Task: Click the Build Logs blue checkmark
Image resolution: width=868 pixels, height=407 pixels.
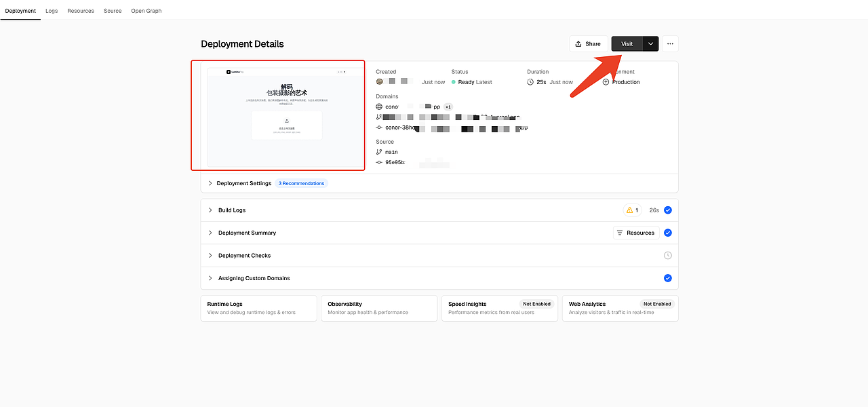Action: click(x=668, y=210)
